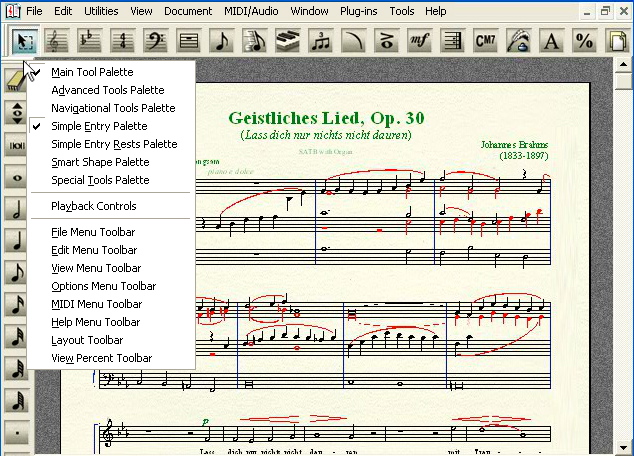This screenshot has width=634, height=456.
Task: Activate the bass clef Clef tool
Action: click(156, 41)
